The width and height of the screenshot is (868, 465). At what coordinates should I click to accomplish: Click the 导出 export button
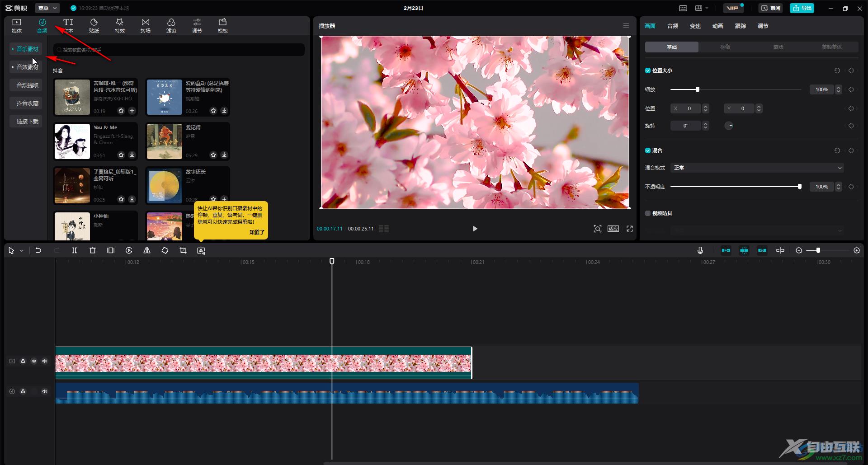pyautogui.click(x=802, y=8)
